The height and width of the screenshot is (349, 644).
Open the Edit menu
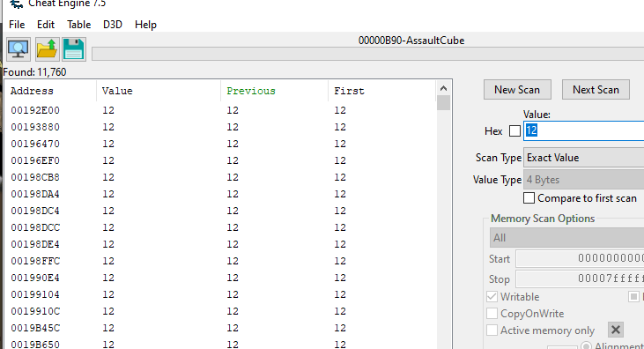click(x=46, y=25)
